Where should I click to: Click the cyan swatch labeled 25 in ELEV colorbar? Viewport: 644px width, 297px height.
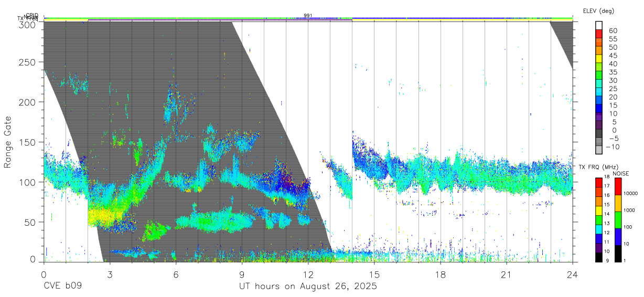pos(599,92)
